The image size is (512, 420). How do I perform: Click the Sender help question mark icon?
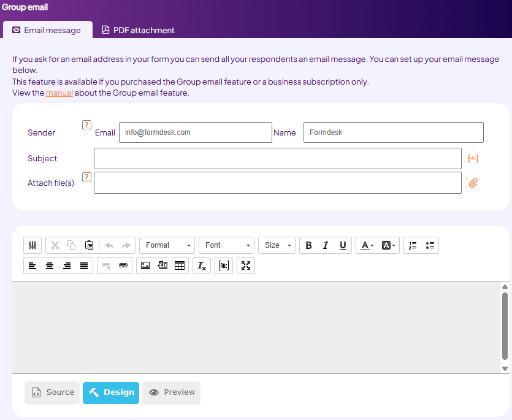pos(86,124)
